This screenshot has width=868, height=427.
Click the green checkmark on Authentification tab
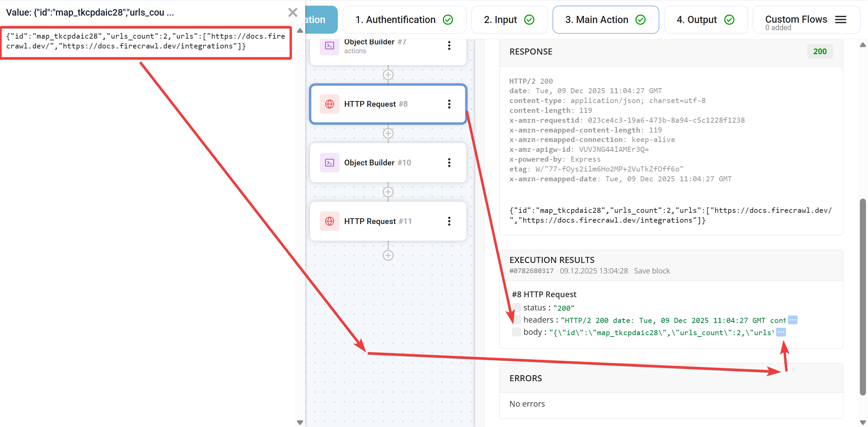448,20
